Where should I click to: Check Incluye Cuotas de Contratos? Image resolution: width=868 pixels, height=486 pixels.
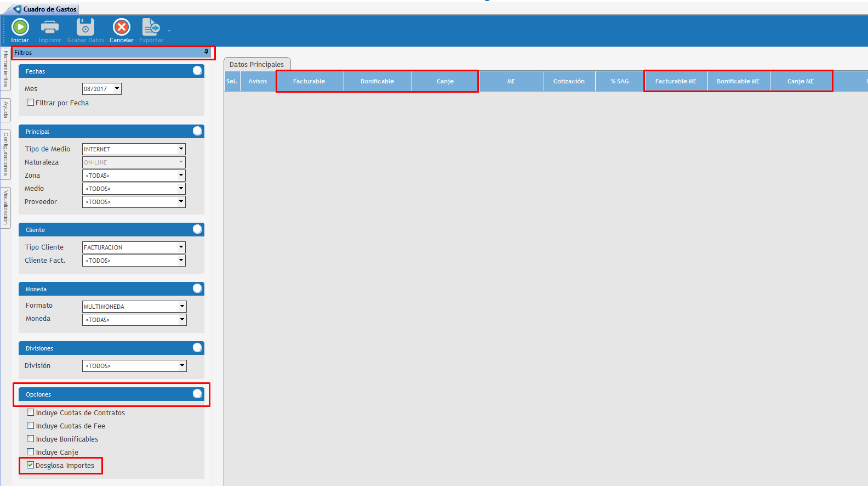31,412
